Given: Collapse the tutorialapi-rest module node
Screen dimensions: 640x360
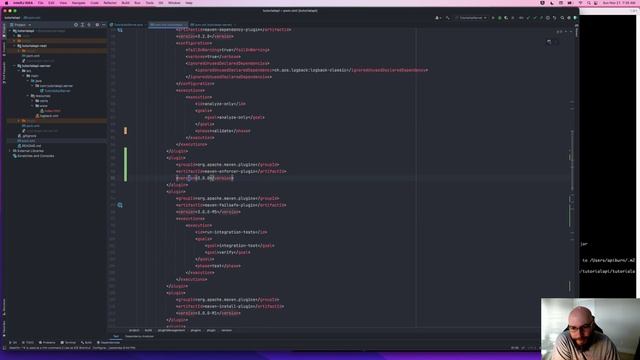Looking at the screenshot, I should [x=15, y=46].
